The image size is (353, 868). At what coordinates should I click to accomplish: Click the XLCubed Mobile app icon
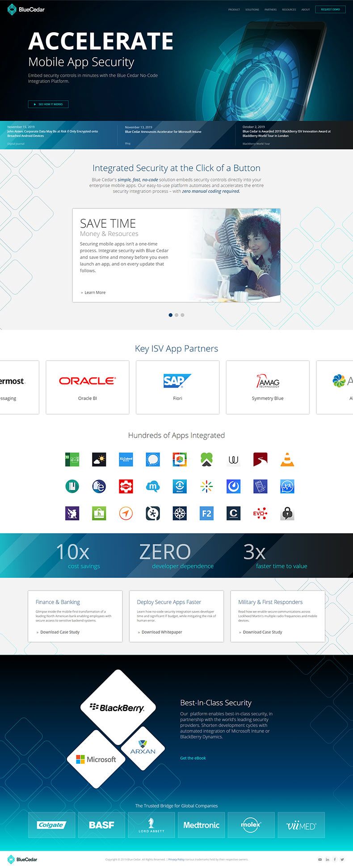(126, 459)
